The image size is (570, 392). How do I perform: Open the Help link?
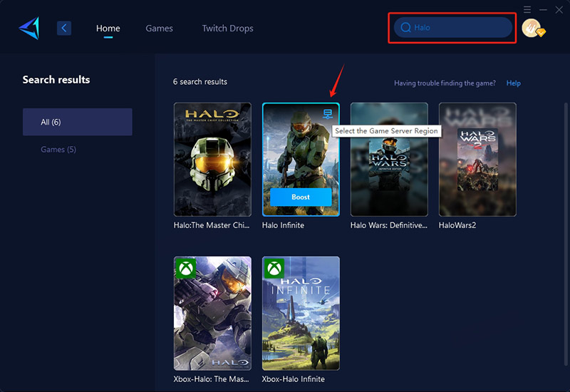coord(513,83)
